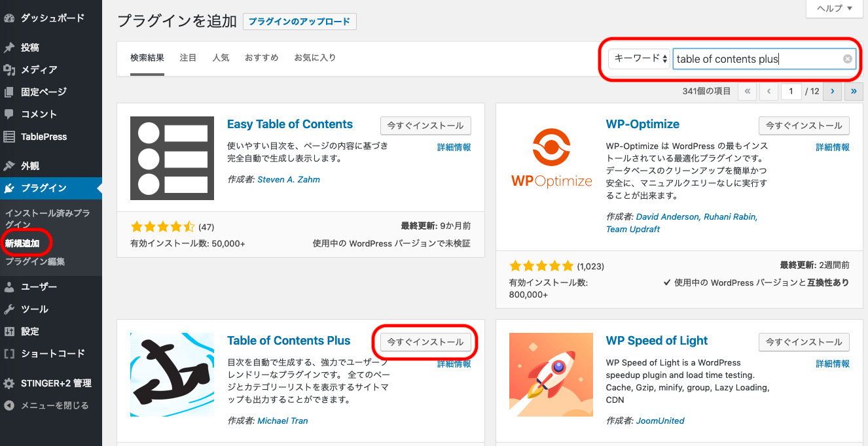Click the pushpin icon beside 投稿
The image size is (868, 446).
[9, 47]
